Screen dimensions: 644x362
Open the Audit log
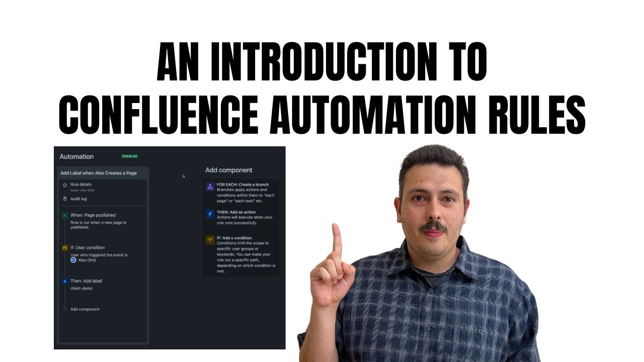pyautogui.click(x=78, y=199)
